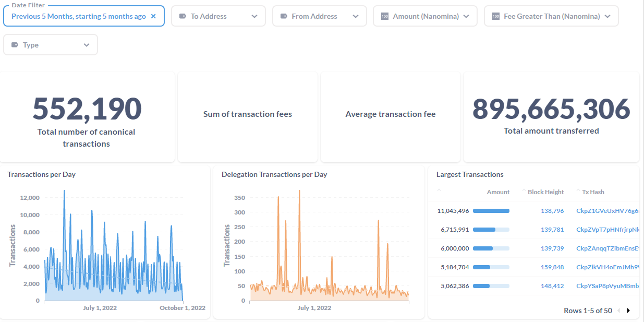Click the numeric icon on Fee Greater Than filter
The height and width of the screenshot is (322, 644).
click(x=495, y=16)
